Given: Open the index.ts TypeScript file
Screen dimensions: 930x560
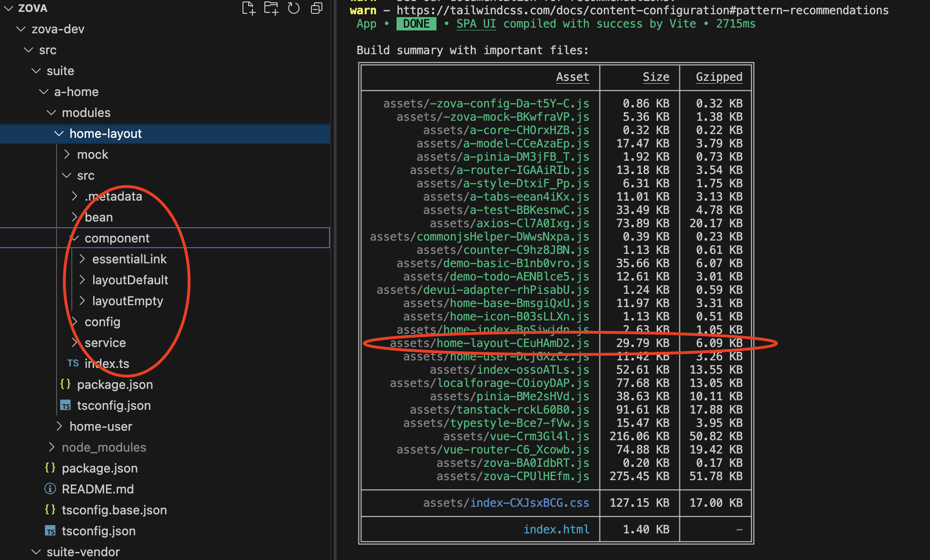Looking at the screenshot, I should 107,364.
